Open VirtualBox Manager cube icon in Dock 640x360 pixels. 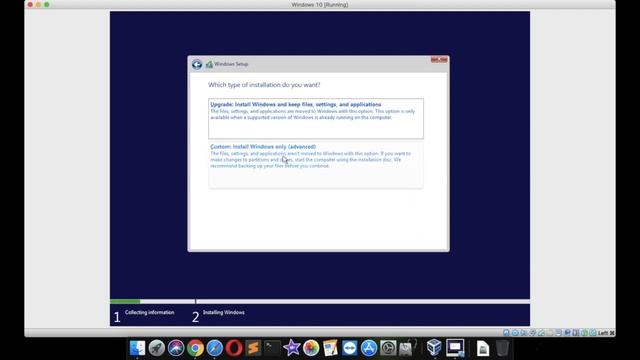434,348
